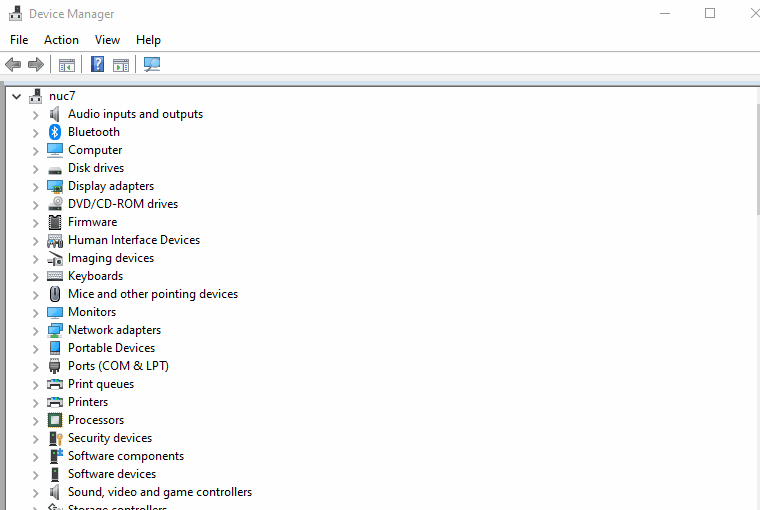Select the Disk drives icon

[x=55, y=170]
